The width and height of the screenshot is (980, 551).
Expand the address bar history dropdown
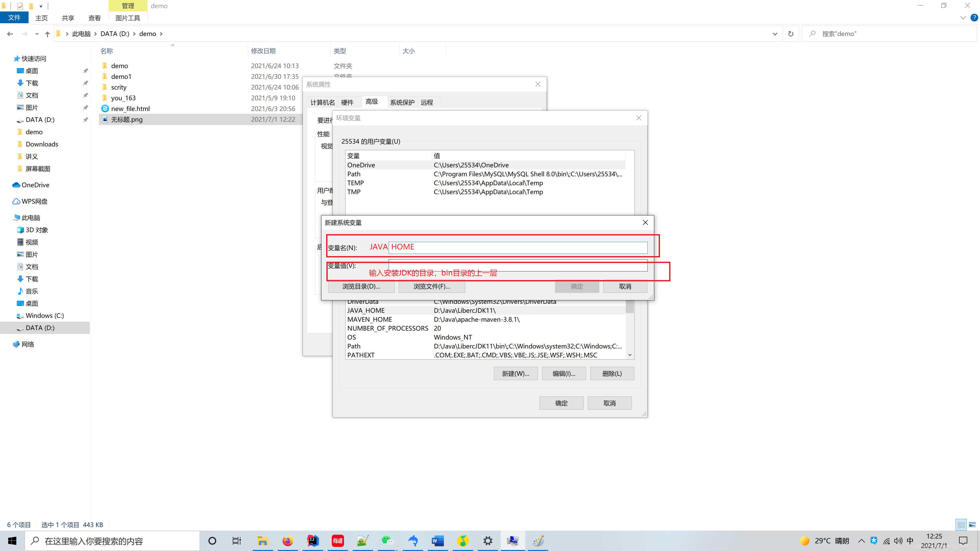[775, 34]
